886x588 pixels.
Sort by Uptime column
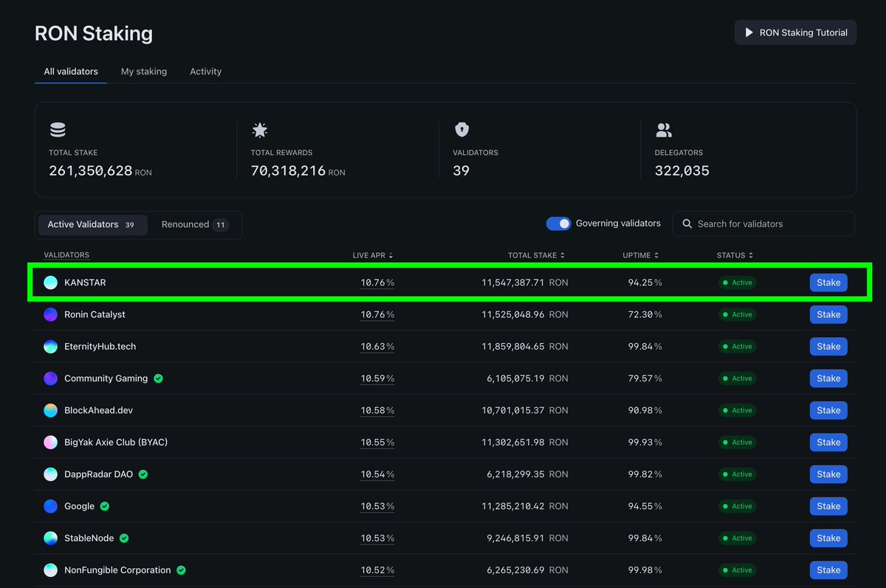pyautogui.click(x=641, y=255)
